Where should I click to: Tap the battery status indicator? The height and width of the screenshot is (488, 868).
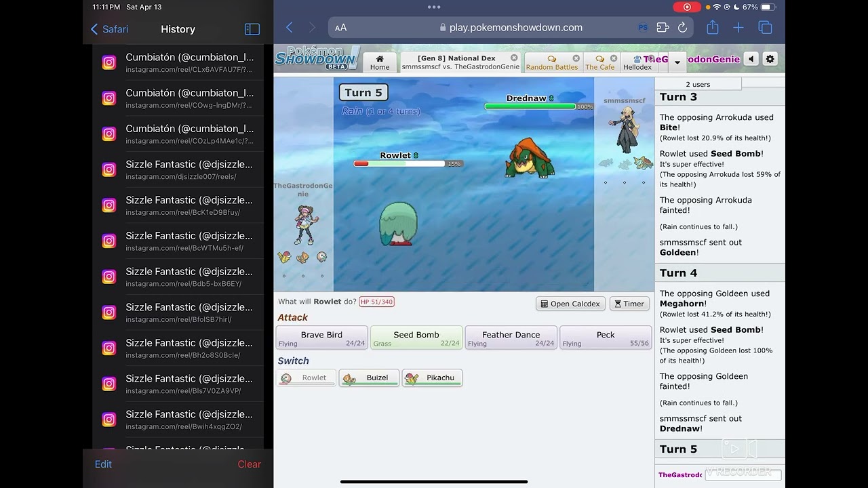[768, 7]
